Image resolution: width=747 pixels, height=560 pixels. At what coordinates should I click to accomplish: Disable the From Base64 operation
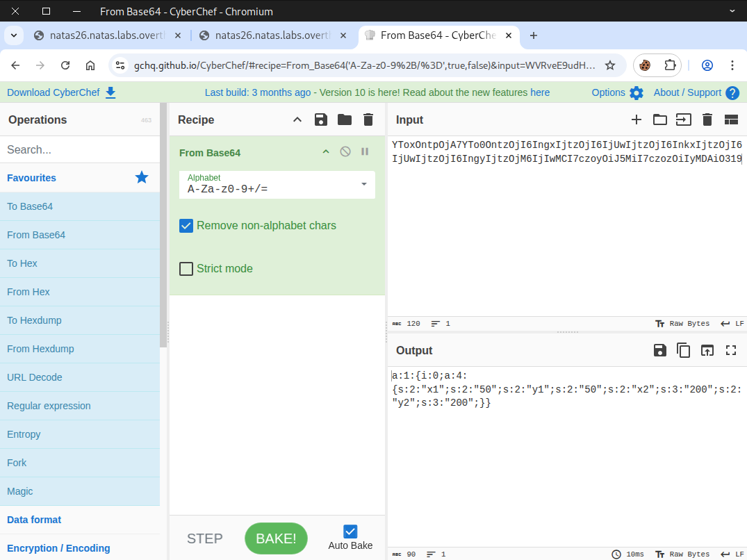click(345, 152)
